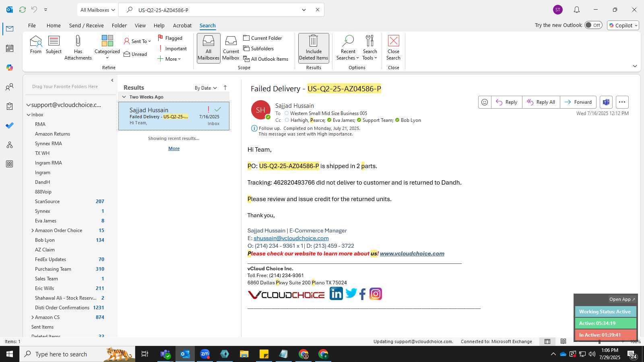
Task: Open the Tasks clipboard icon
Action: tap(10, 106)
